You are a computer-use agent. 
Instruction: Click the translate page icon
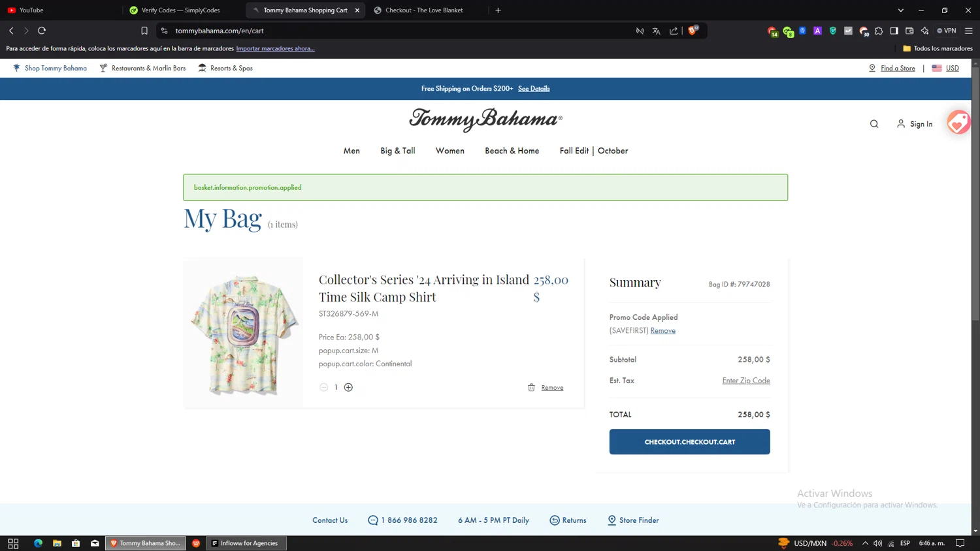[657, 31]
